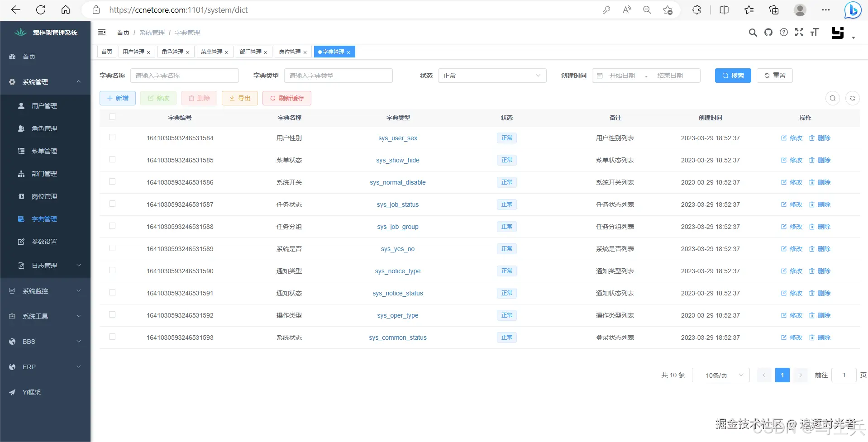Switch to the 首页 tab
The height and width of the screenshot is (442, 868).
tap(107, 52)
